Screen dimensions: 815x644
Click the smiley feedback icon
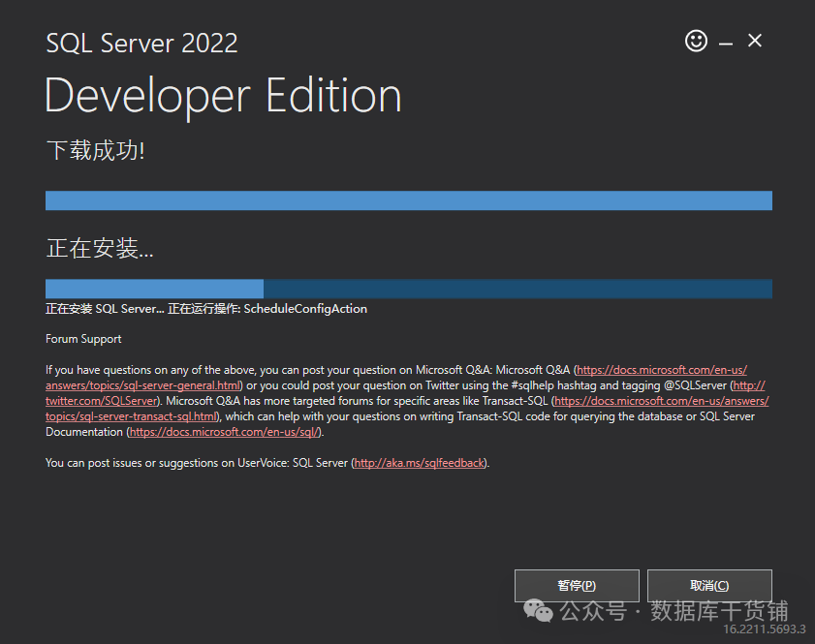pyautogui.click(x=696, y=41)
